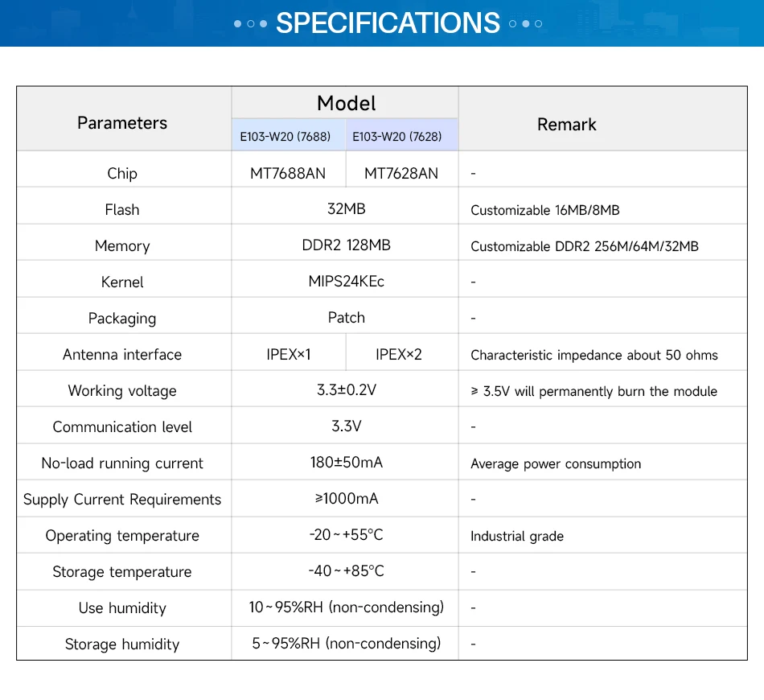This screenshot has height=700, width=764.
Task: Click the 3.5V burn warning remark
Action: click(x=594, y=391)
